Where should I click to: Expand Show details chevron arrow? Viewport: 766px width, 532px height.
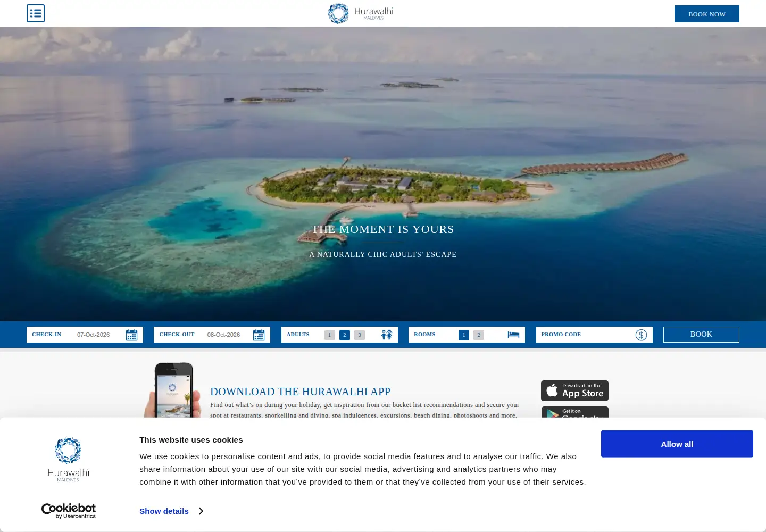click(201, 511)
